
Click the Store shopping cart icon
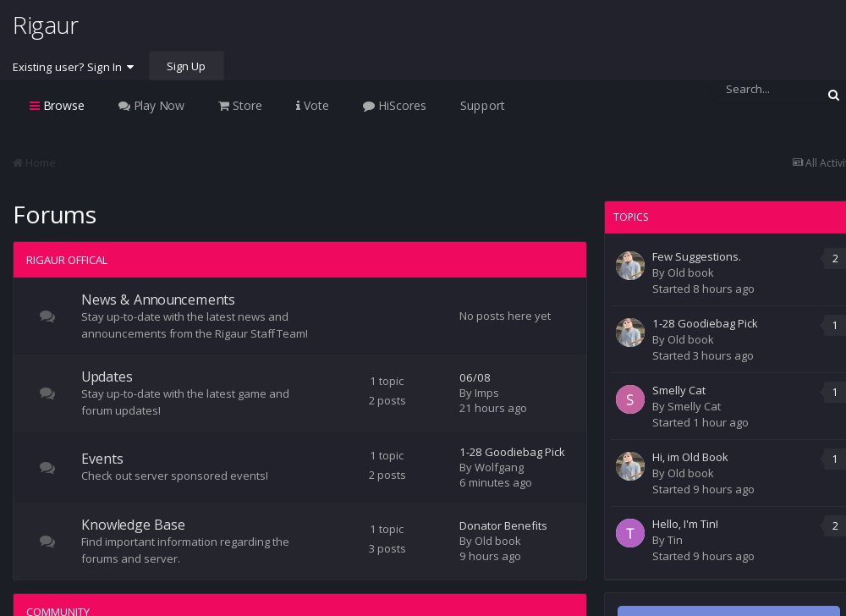point(223,106)
